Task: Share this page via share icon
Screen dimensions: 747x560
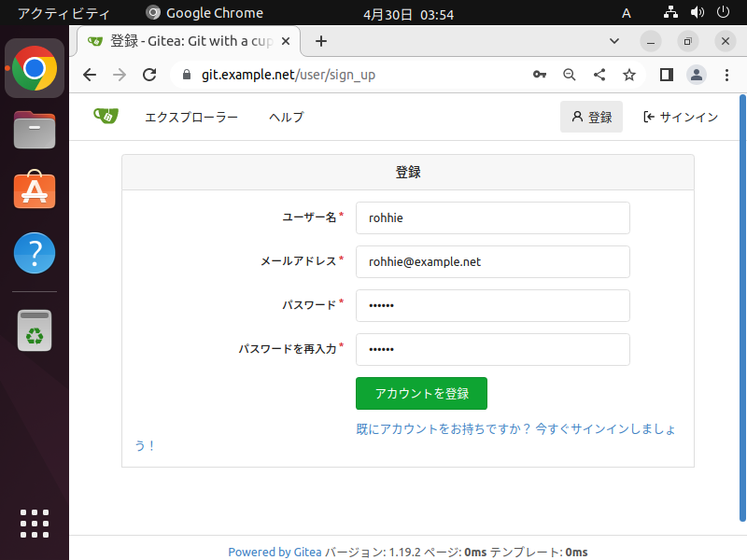Action: (599, 75)
